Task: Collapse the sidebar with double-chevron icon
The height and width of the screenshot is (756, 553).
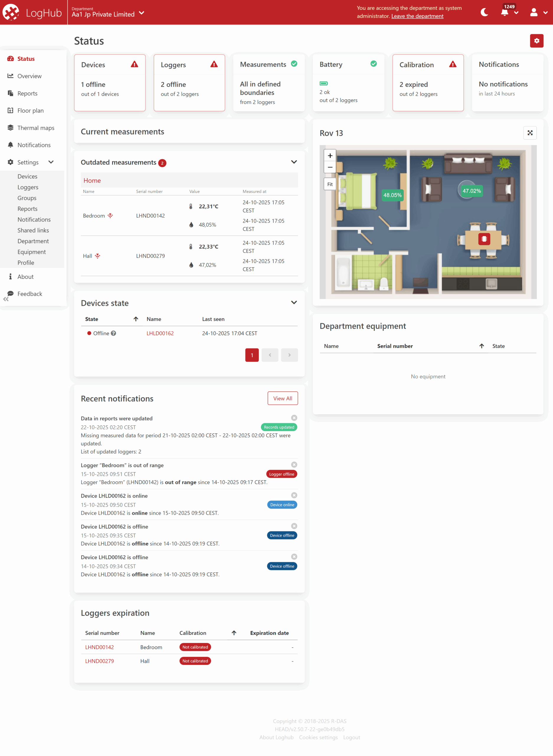Action: click(x=6, y=299)
